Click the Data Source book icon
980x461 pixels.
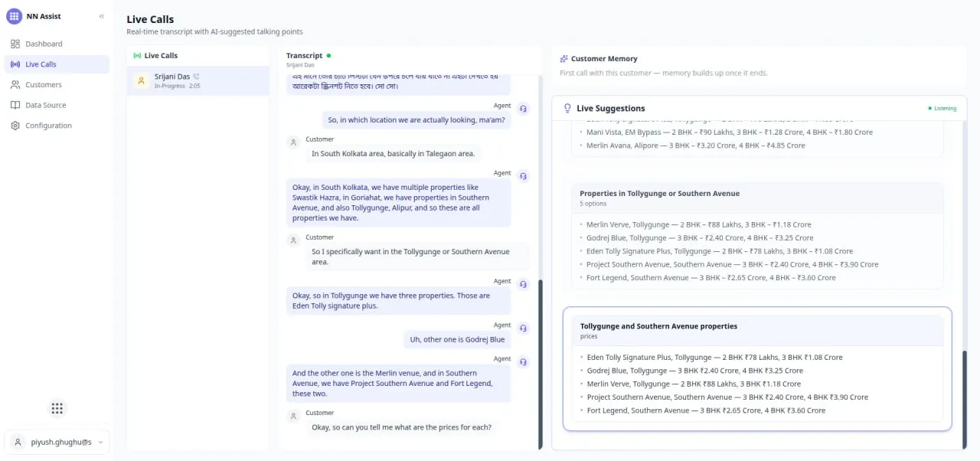[15, 105]
